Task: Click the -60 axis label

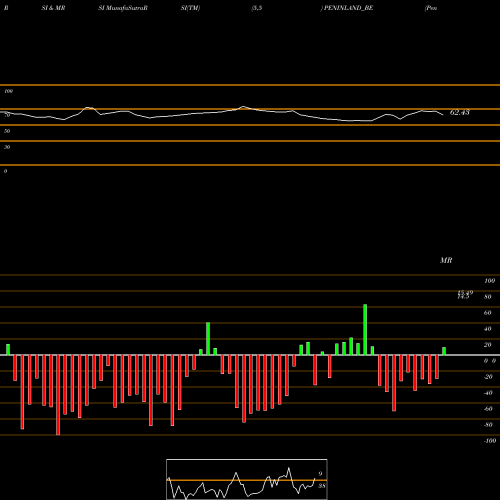Action: 488,409
